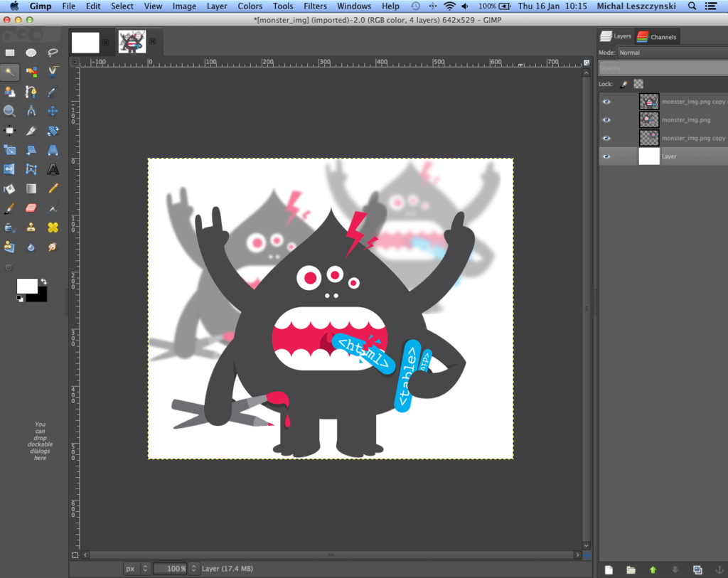728x578 pixels.
Task: Select the Ellipse Select tool
Action: pos(31,53)
